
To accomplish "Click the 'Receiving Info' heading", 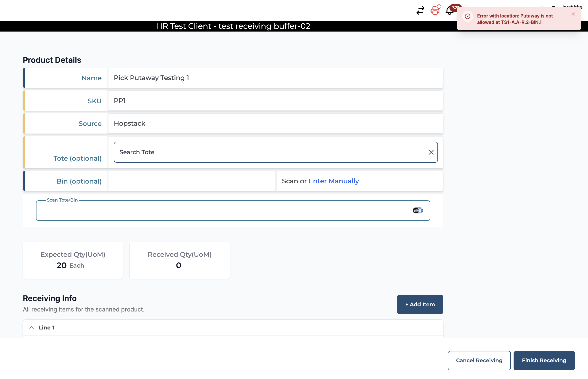I will click(x=50, y=298).
